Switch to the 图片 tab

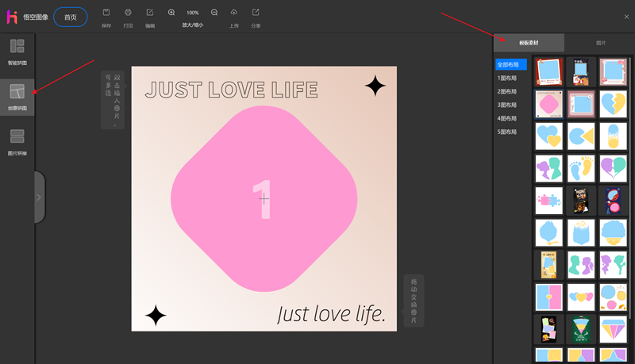point(600,43)
